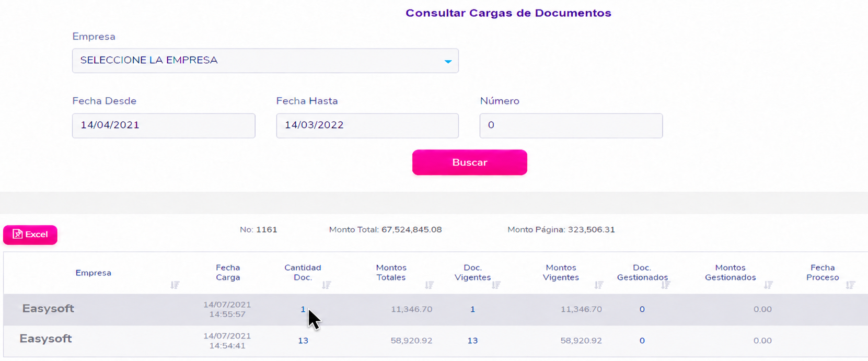Sort by the Cantidad Doc. sort icon
This screenshot has height=361, width=868.
click(327, 285)
